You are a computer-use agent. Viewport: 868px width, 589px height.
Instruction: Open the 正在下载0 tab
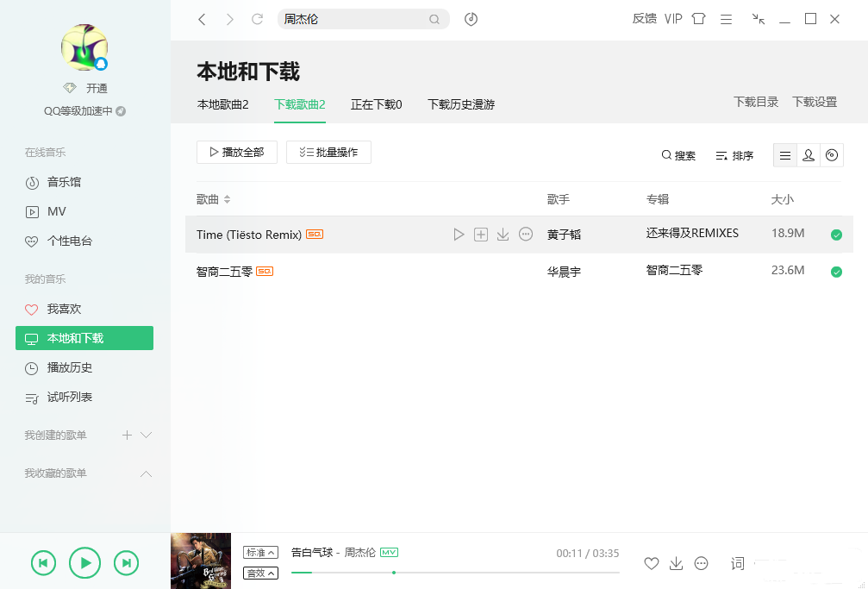(376, 104)
